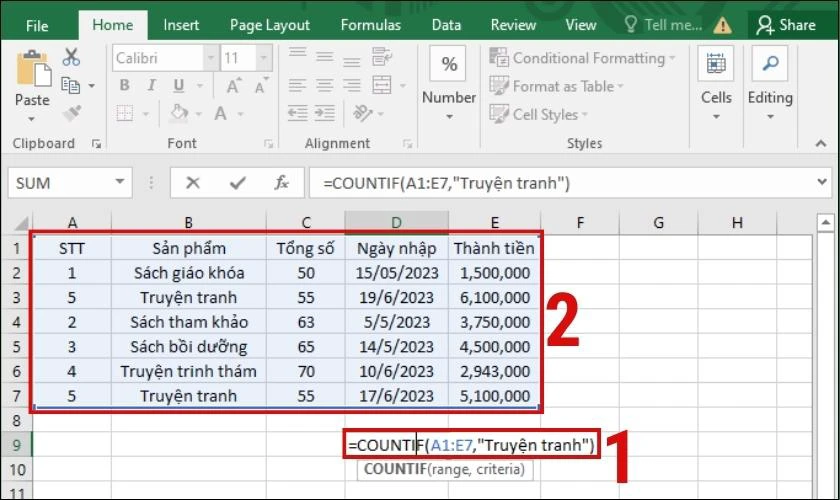
Task: Switch to the View tab
Action: click(x=581, y=25)
